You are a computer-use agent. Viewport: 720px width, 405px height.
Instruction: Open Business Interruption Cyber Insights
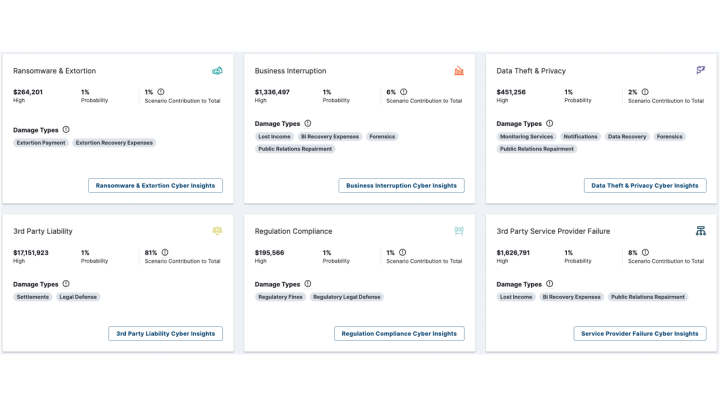[x=400, y=185]
